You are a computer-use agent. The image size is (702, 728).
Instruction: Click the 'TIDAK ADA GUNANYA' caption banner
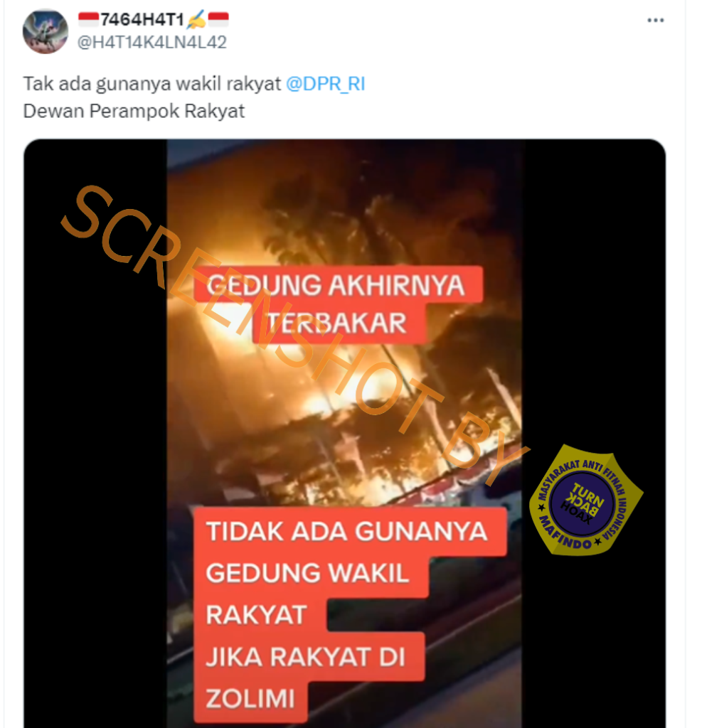350,532
